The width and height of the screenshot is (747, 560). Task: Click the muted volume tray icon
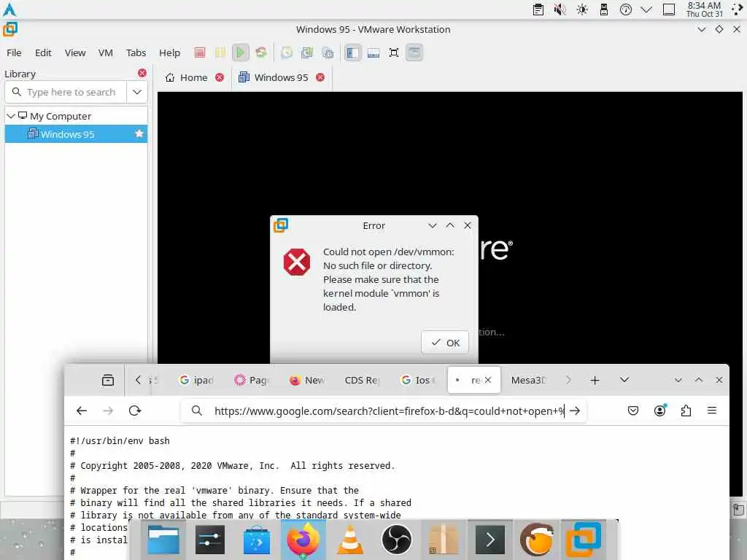tap(560, 9)
